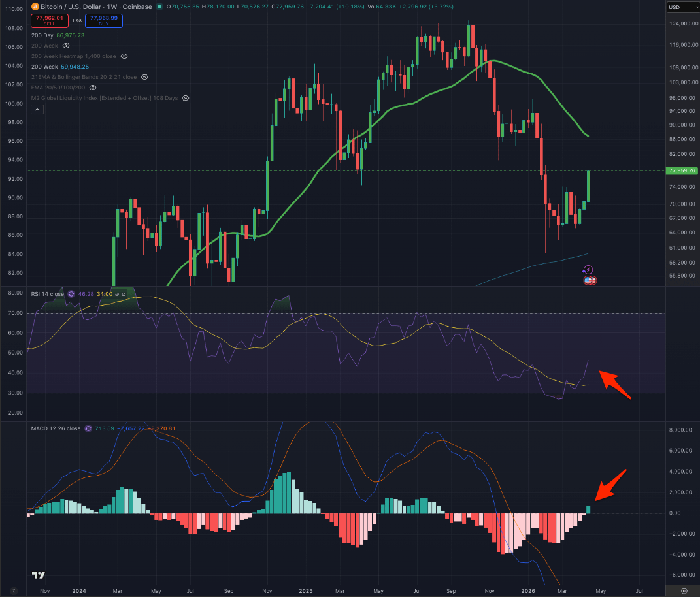Click the RSI value 46.28

pos(86,294)
